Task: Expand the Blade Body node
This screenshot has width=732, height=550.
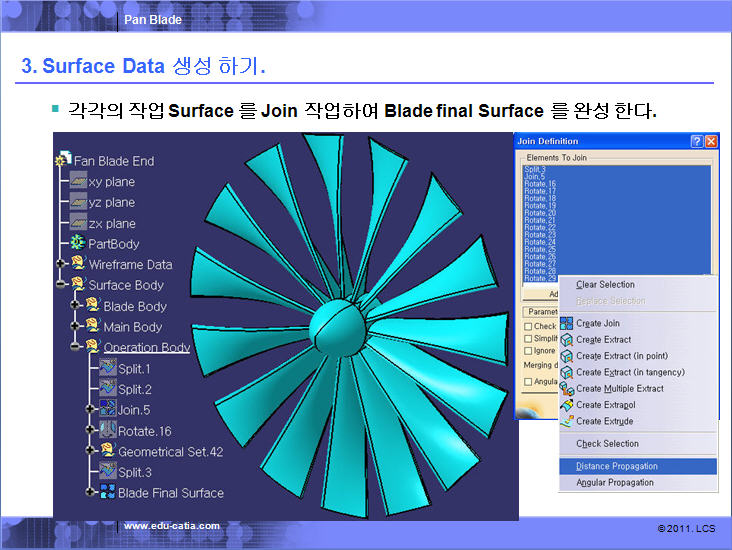Action: [x=76, y=306]
